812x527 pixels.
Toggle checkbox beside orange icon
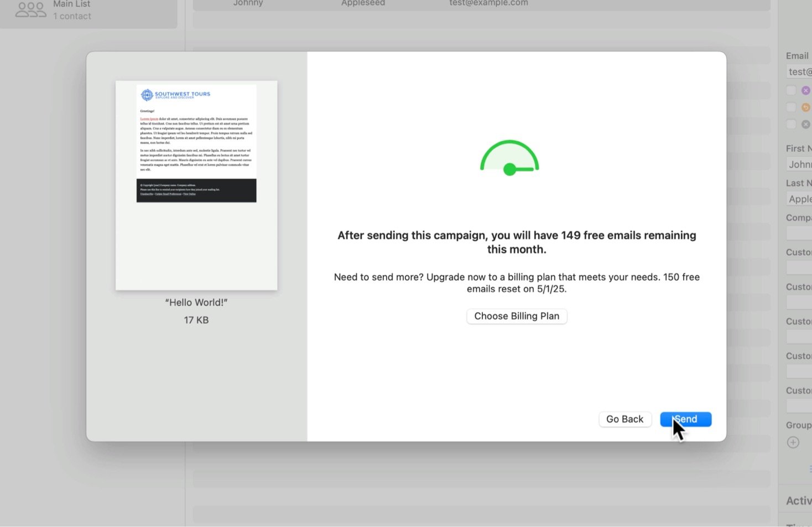click(791, 107)
